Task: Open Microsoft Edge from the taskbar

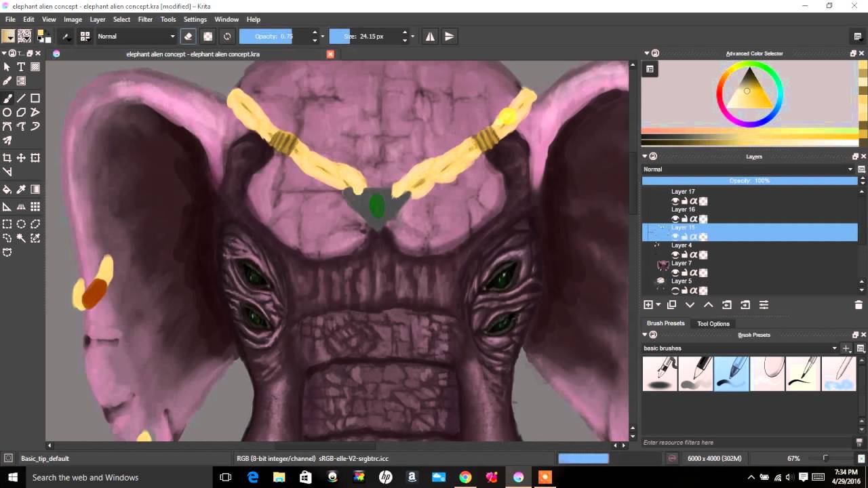Action: [x=252, y=477]
